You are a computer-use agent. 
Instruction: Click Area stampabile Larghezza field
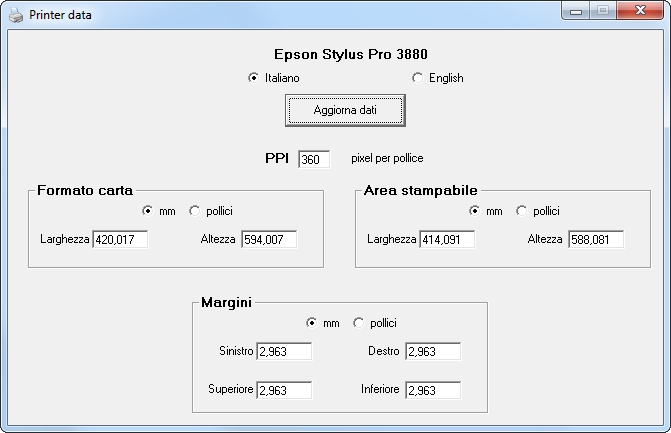pos(447,239)
